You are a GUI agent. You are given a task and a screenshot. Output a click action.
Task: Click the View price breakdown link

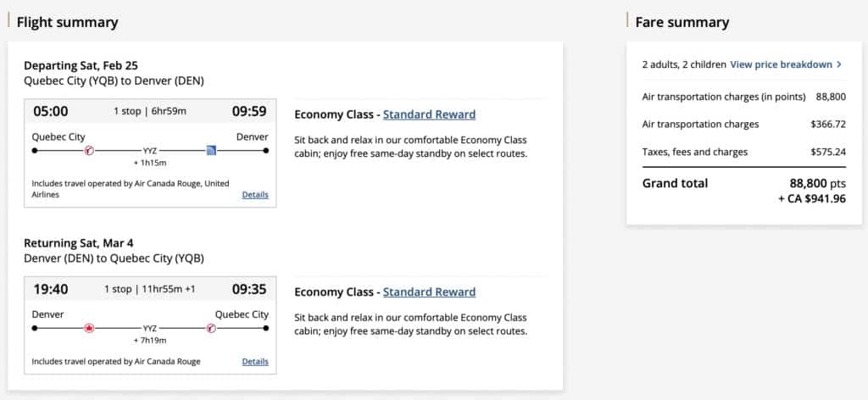(781, 64)
